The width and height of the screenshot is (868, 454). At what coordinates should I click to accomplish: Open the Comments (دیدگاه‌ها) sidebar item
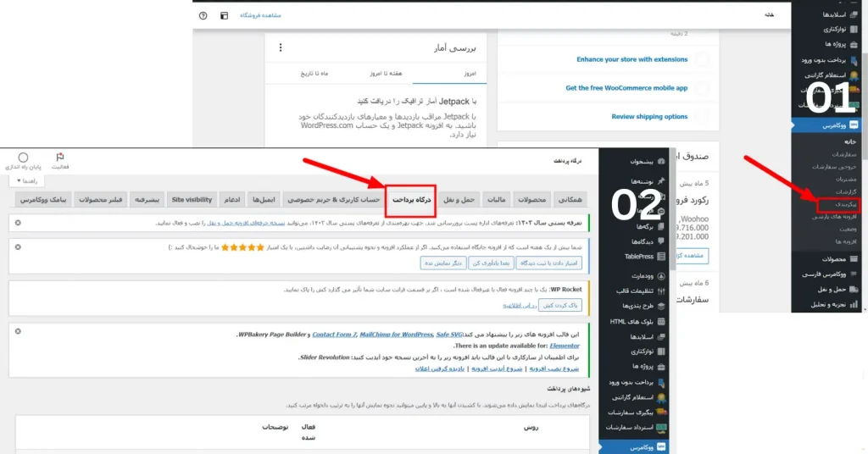647,241
